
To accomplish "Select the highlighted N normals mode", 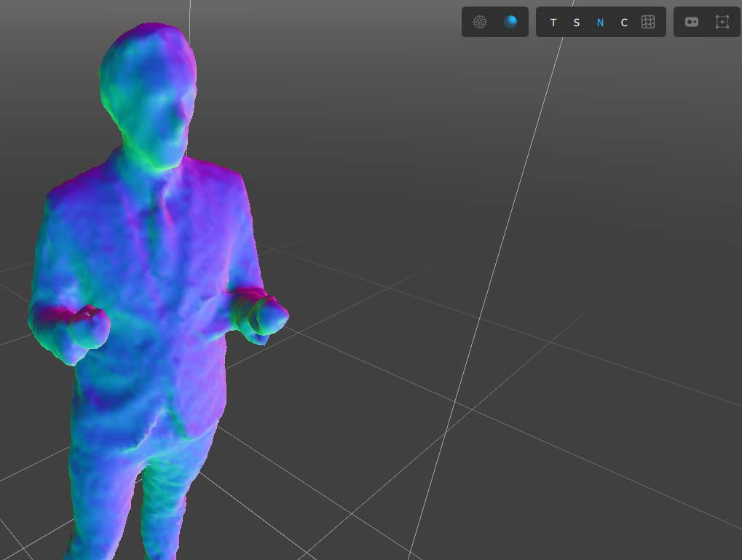I will (600, 23).
